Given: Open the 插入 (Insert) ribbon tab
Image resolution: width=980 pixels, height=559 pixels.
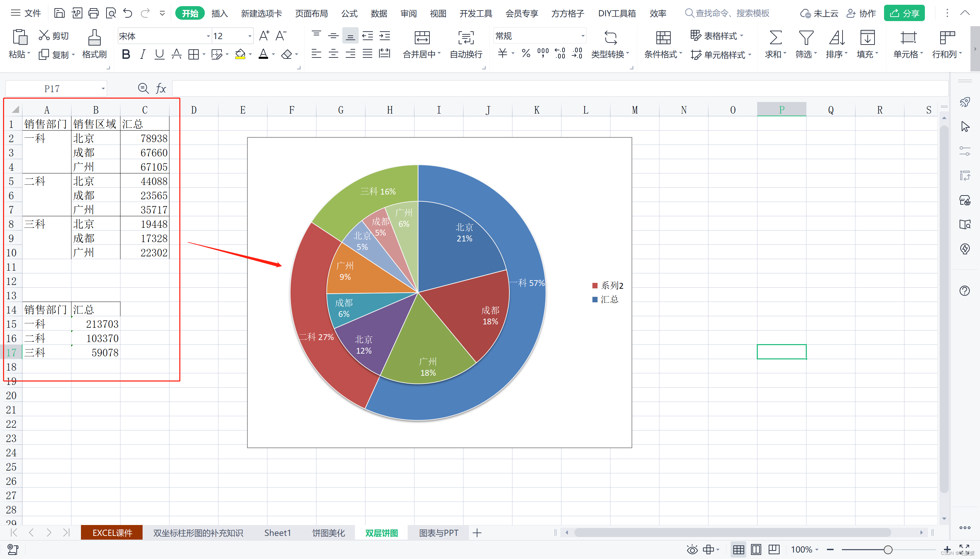Looking at the screenshot, I should pyautogui.click(x=219, y=14).
